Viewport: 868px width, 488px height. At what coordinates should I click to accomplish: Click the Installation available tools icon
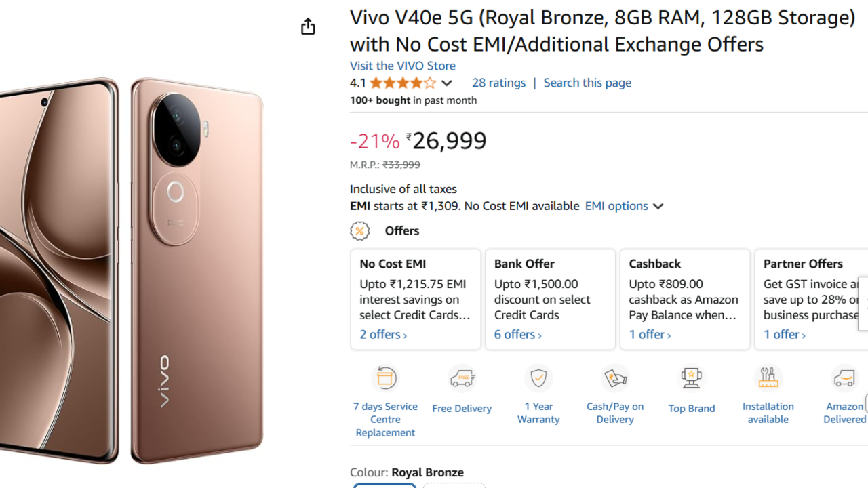768,378
